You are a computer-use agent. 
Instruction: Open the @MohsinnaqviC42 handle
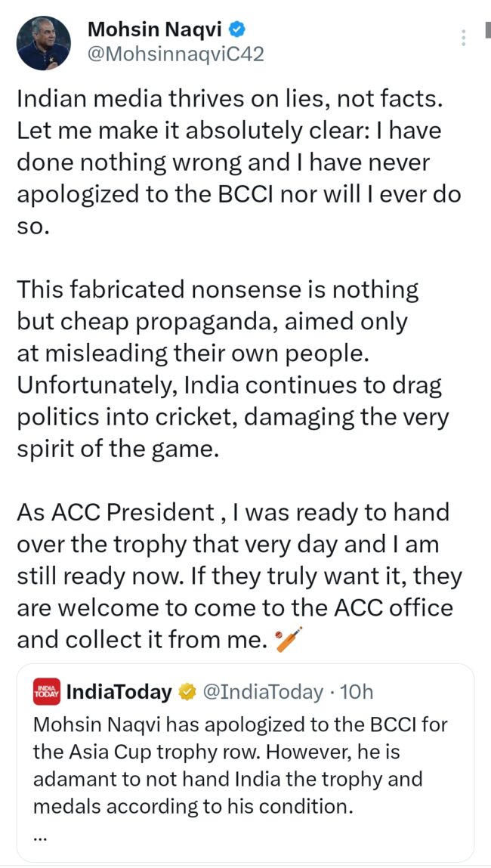pos(176,55)
